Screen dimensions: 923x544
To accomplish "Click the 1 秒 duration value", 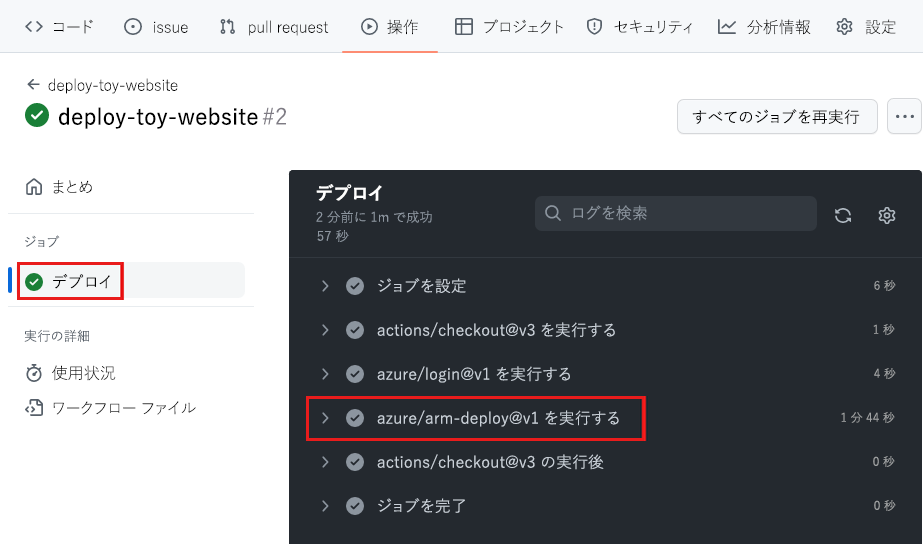I will (x=884, y=330).
